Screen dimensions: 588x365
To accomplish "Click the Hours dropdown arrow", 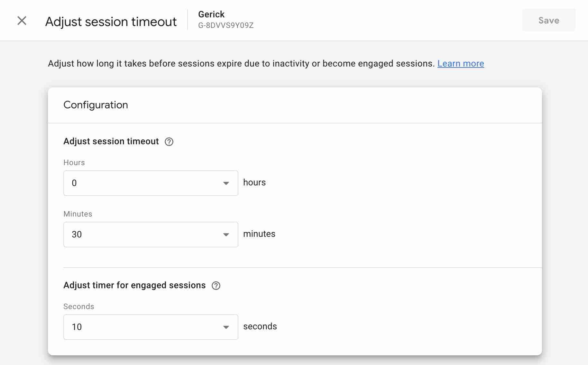I will 226,183.
